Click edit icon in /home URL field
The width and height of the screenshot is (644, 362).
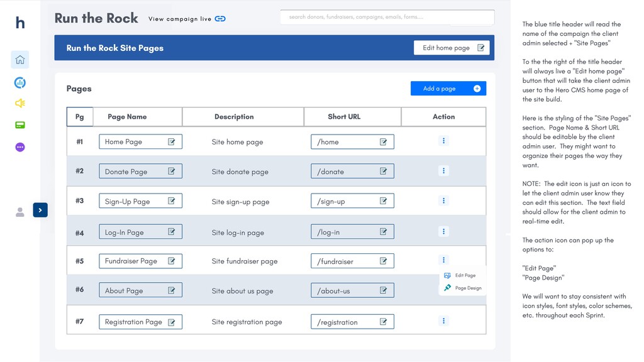pos(383,141)
